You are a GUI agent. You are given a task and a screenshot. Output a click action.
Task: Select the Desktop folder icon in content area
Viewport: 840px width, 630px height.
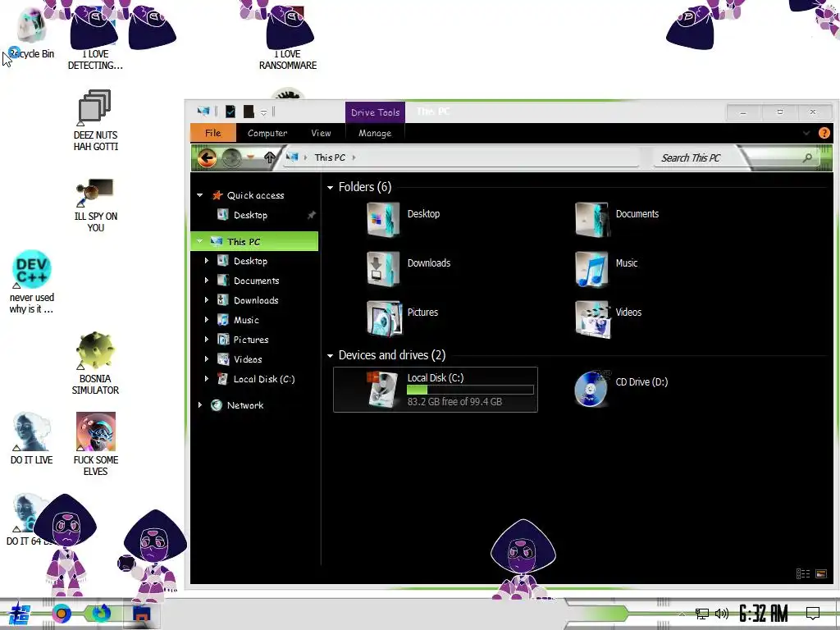[384, 218]
